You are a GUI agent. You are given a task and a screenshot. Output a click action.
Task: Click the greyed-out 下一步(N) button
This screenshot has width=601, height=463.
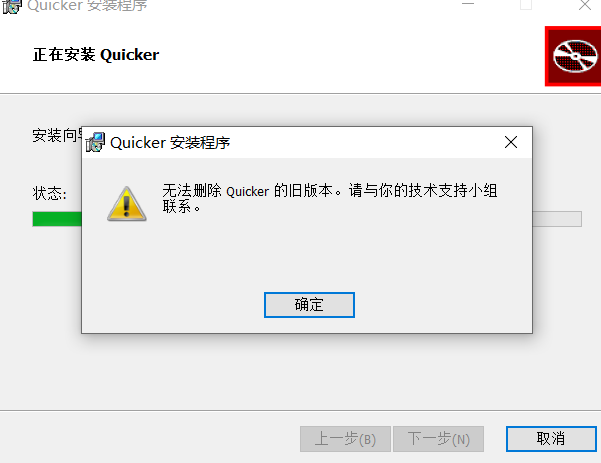(438, 439)
